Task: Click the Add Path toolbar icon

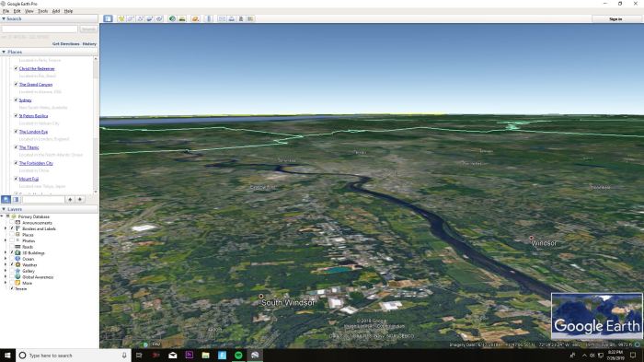Action: [140, 19]
